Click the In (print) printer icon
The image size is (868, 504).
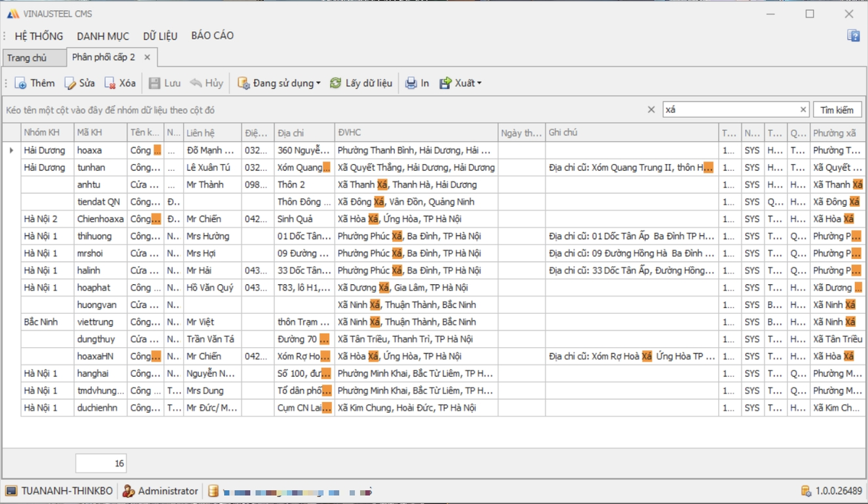click(411, 83)
